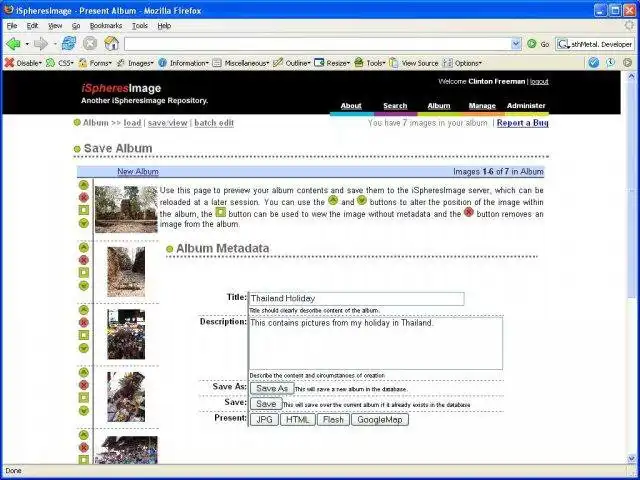Open the View menu

pyautogui.click(x=55, y=26)
